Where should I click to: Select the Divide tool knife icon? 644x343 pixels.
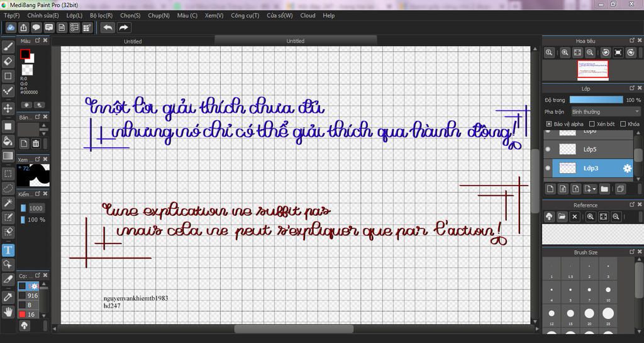(x=8, y=279)
